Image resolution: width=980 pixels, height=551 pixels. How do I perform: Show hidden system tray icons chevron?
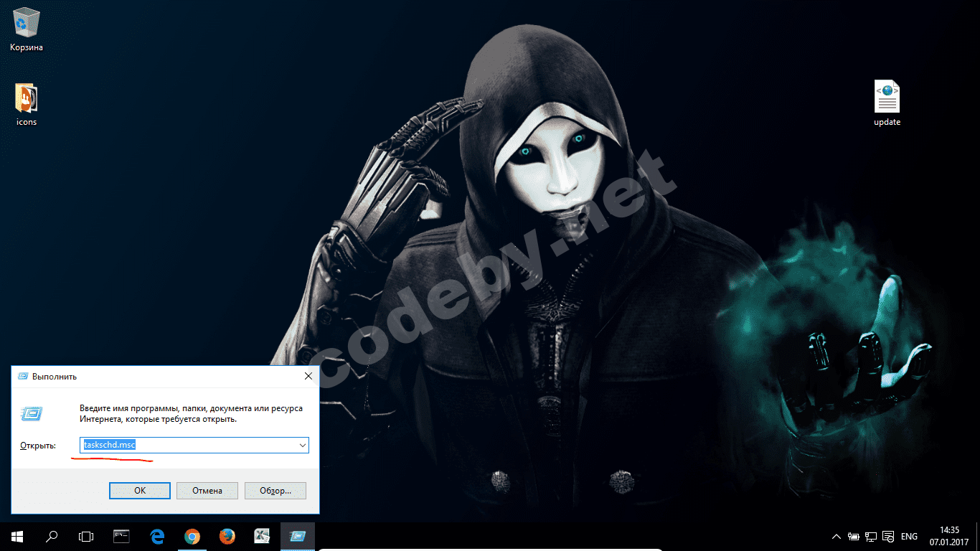pos(836,537)
